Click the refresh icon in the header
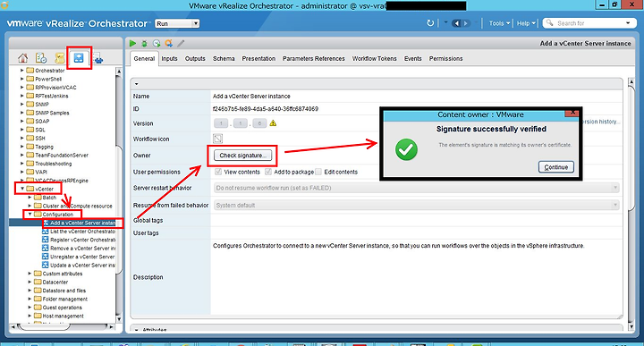Screen dimensions: 644x346 (x=430, y=23)
